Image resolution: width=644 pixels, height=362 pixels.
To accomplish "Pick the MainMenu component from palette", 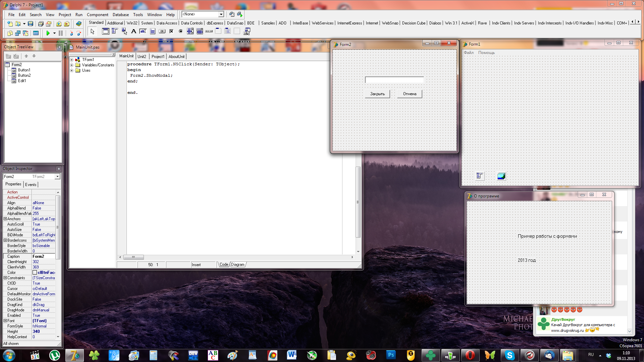I will (115, 32).
